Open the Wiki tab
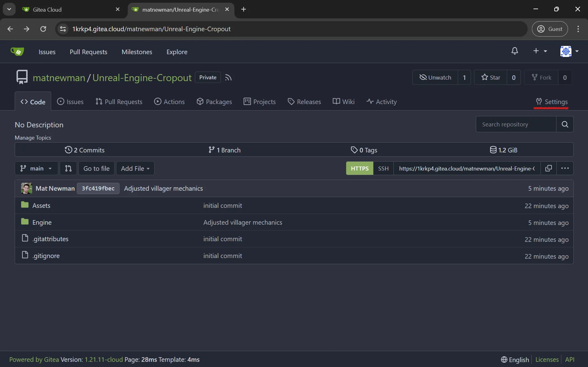The image size is (588, 367). pyautogui.click(x=343, y=102)
